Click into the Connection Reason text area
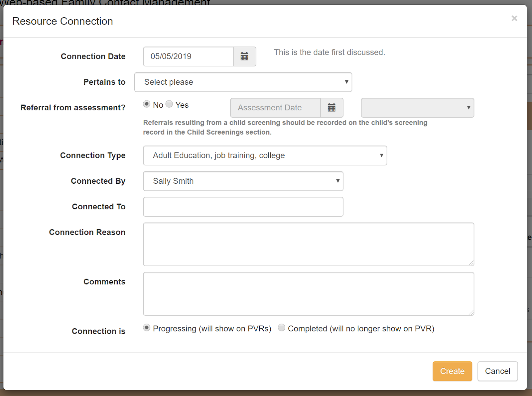Image resolution: width=532 pixels, height=396 pixels. tap(308, 244)
